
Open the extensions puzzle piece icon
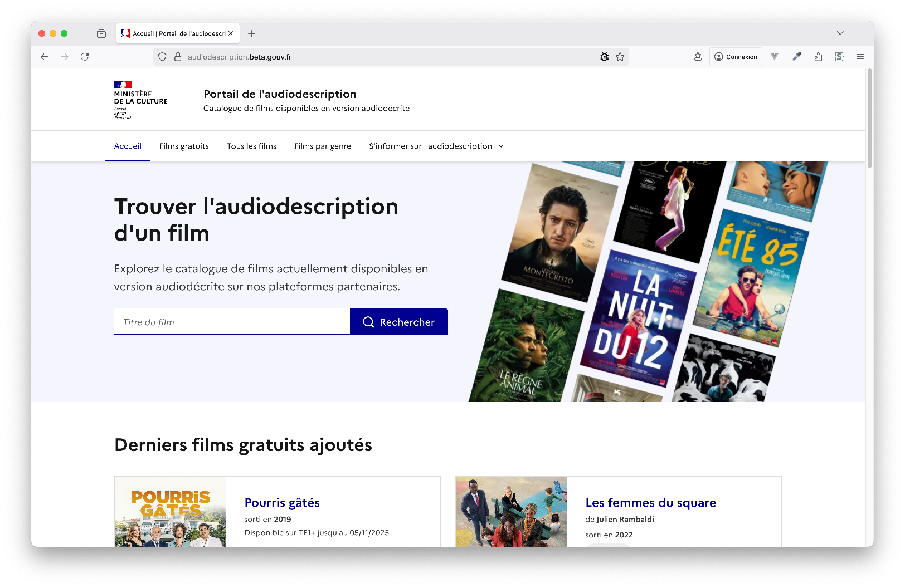coord(818,57)
